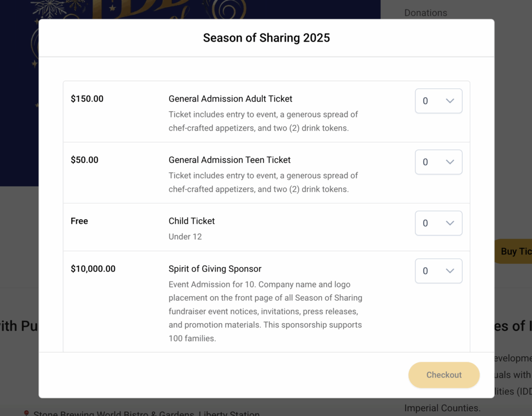Viewport: 532px width, 416px height.
Task: Click the chevron on the Adult Ticket selector
Action: [450, 101]
